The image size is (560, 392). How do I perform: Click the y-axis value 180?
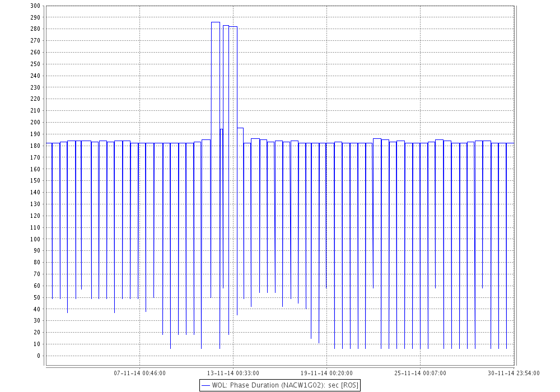click(35, 146)
